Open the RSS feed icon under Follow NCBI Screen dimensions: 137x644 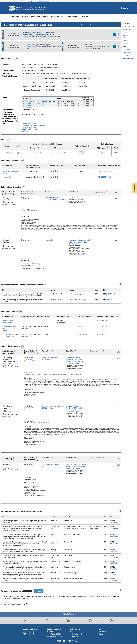coord(112,621)
